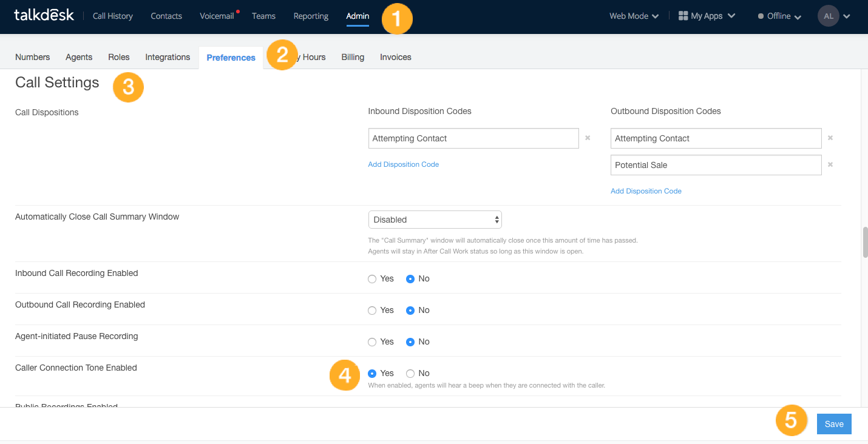Switch to the Integrations tab
Screen dimensions: 868x444
168,57
